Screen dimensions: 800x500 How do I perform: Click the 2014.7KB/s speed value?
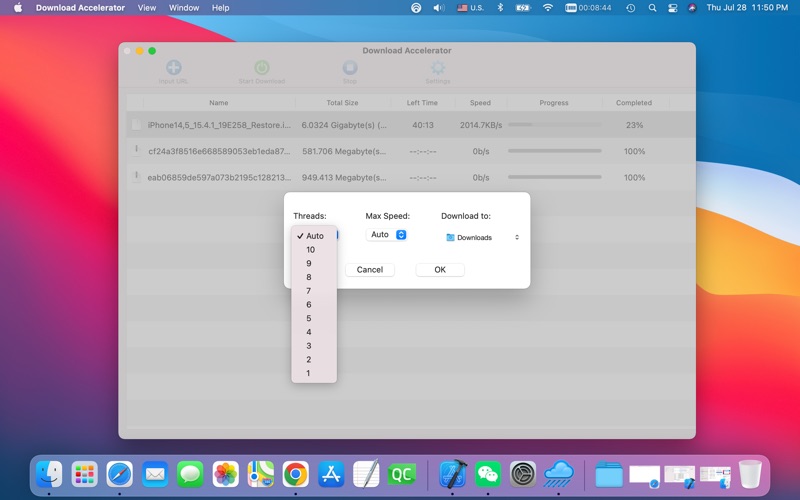[481, 125]
